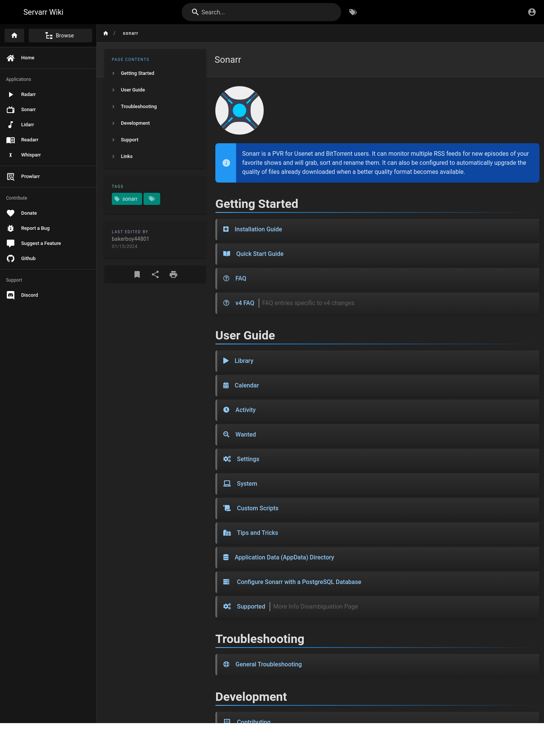544x756 pixels.
Task: Open Radarr from the Applications list
Action: [x=48, y=94]
